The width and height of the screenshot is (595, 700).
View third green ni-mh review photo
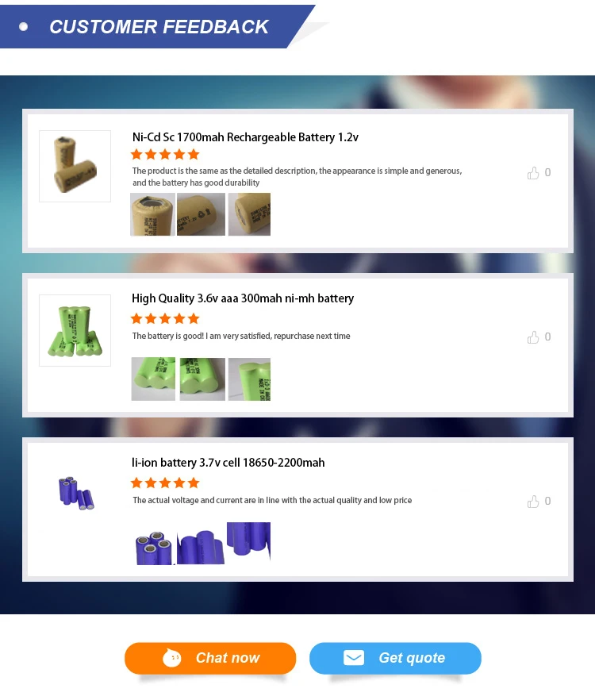(x=249, y=379)
